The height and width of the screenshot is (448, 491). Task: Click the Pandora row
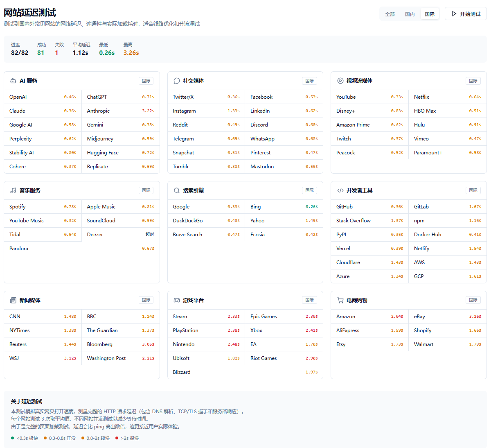(82, 249)
